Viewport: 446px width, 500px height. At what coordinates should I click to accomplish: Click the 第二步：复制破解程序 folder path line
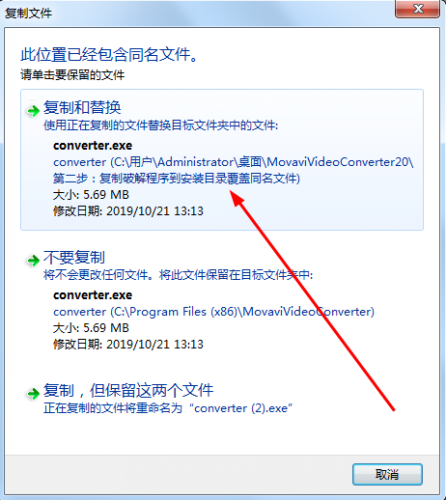point(177,179)
